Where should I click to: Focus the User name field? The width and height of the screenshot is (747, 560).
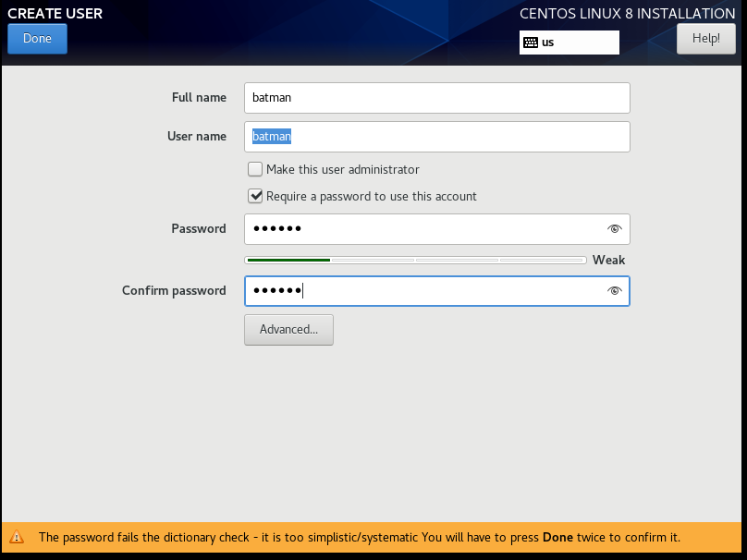437,137
